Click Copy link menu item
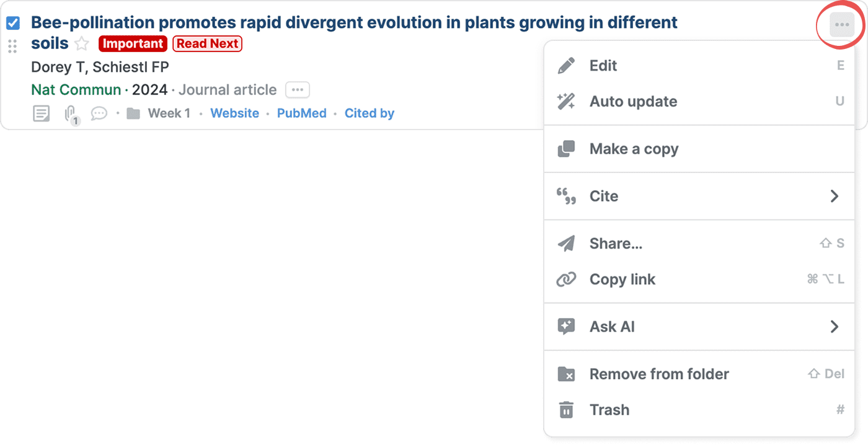This screenshot has height=445, width=868. (622, 280)
